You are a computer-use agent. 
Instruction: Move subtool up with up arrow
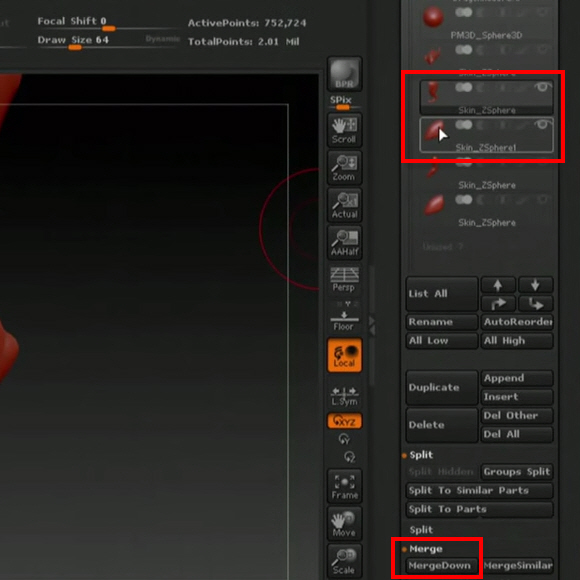coord(498,285)
